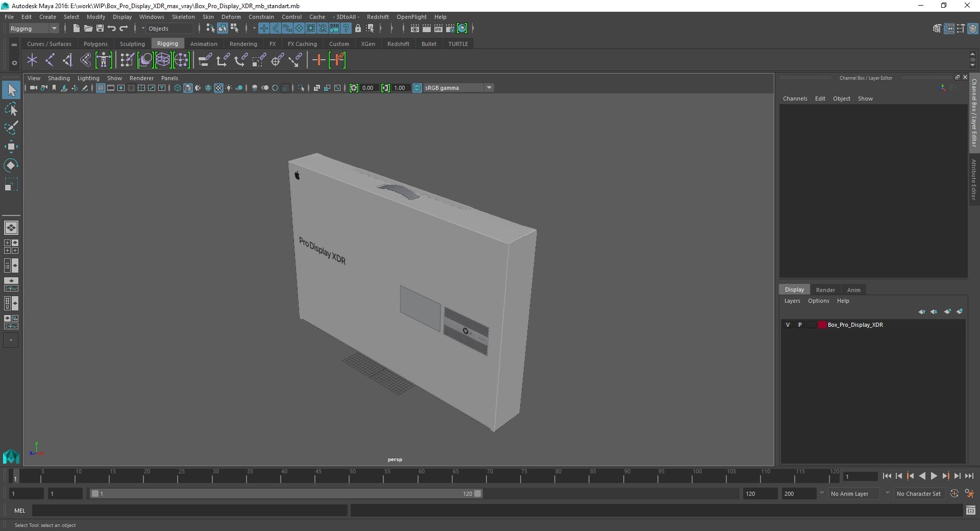Click the Parent Constraint shelf icon
980x531 pixels.
pos(205,60)
